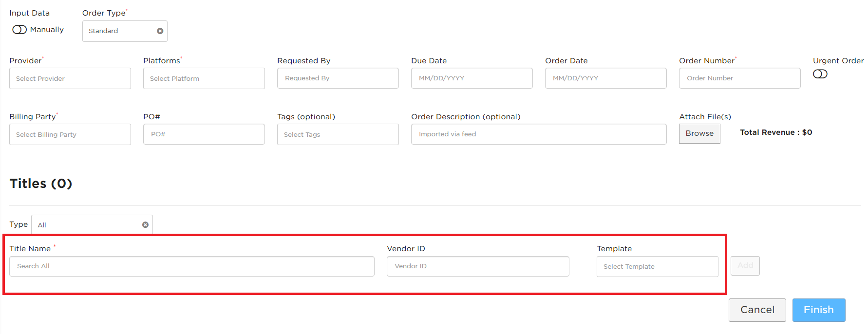Browse to attach files
868x334 pixels.
[699, 133]
